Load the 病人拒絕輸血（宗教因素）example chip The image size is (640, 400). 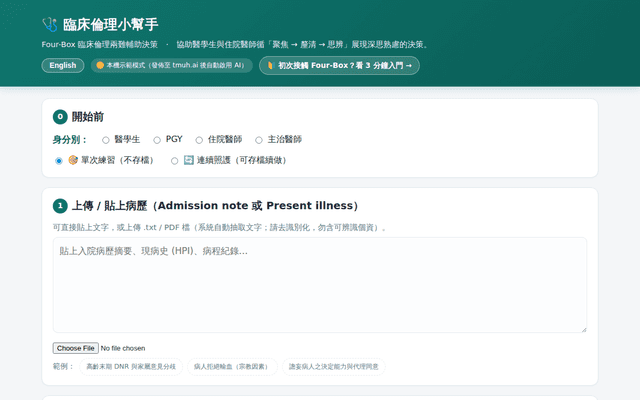pos(232,367)
